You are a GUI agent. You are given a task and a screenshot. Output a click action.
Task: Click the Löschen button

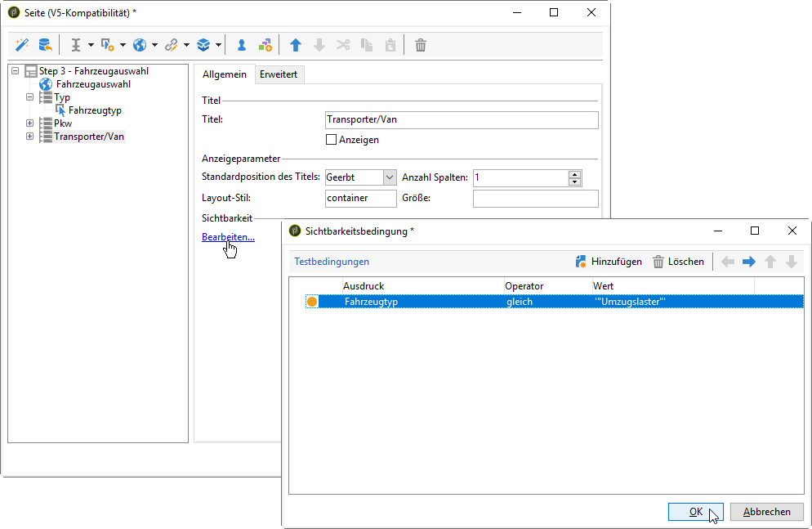coord(678,262)
